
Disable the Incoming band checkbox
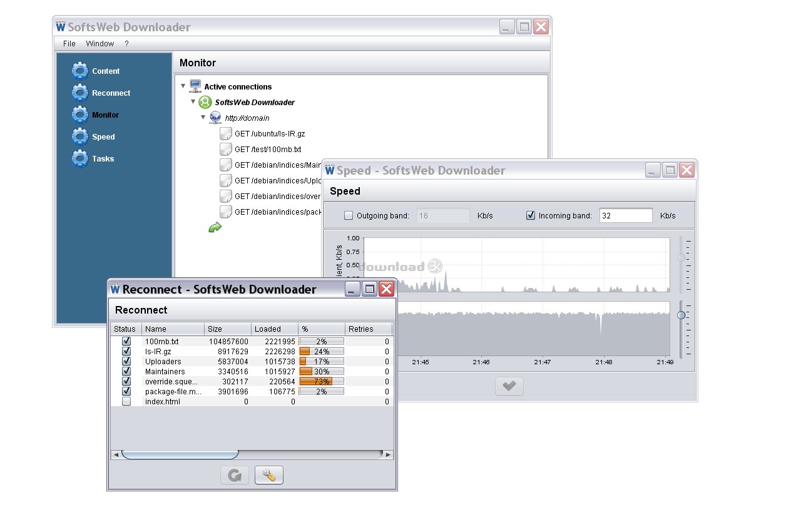(531, 215)
